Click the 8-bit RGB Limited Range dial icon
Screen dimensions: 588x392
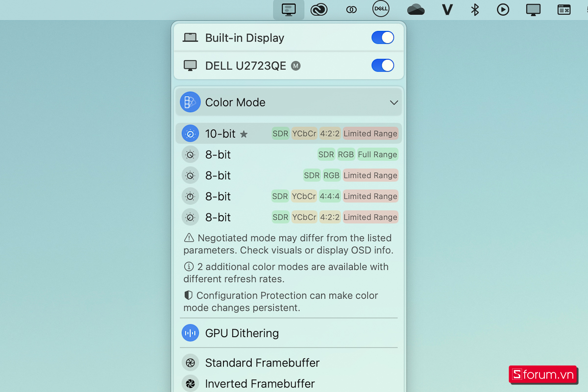[x=190, y=175]
